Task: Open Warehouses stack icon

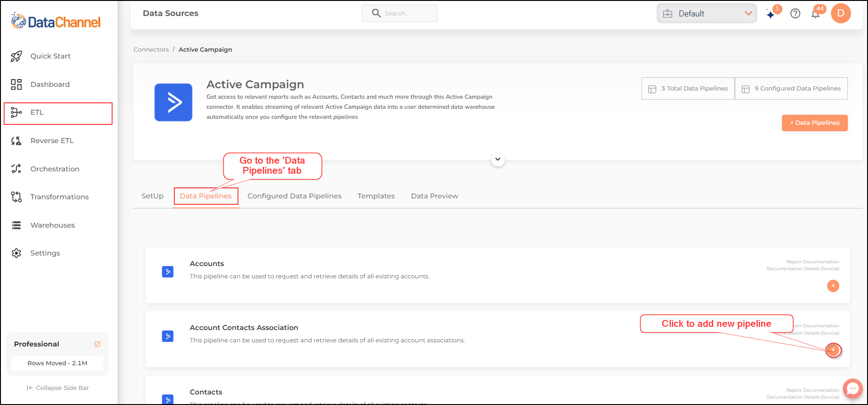Action: click(16, 225)
